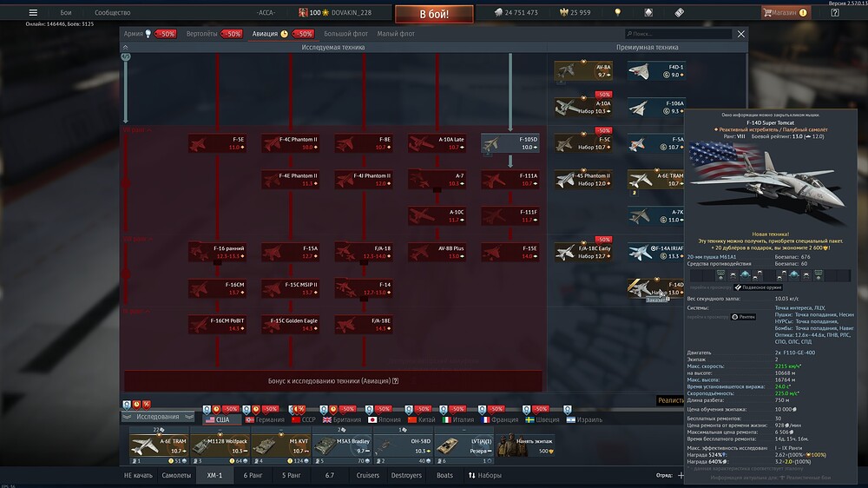Select the Япония nation
This screenshot has height=488, width=868.
click(385, 420)
